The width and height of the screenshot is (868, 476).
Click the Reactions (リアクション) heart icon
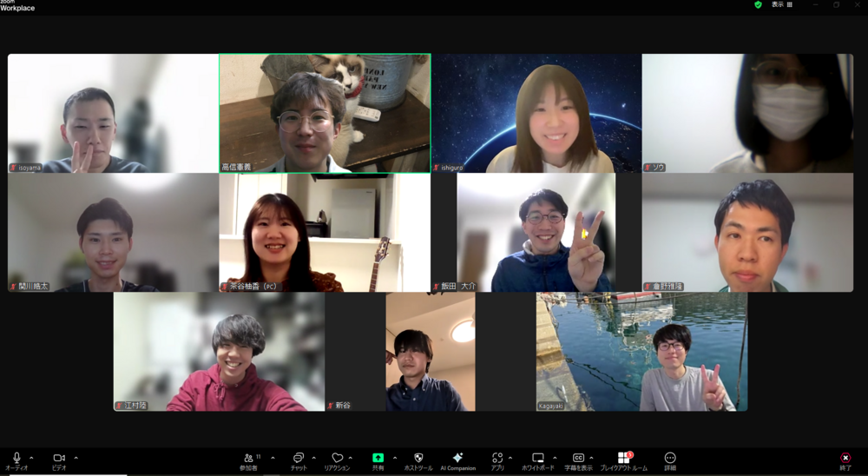(337, 459)
